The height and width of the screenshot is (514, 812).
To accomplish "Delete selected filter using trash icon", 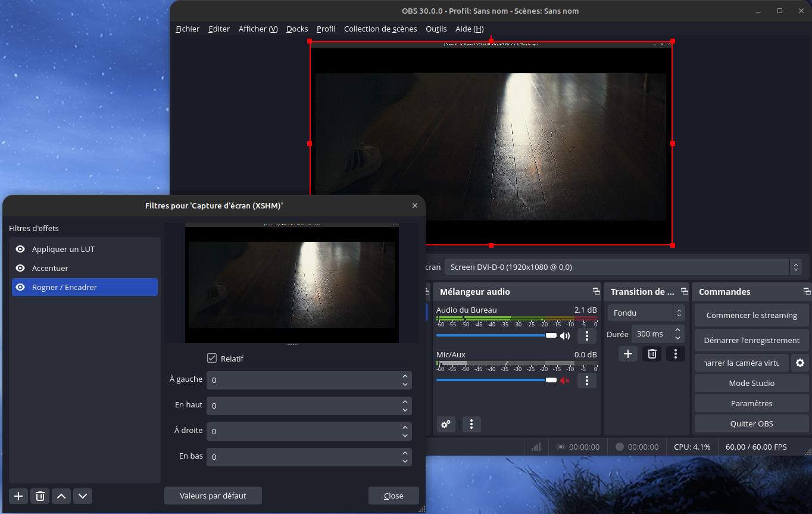I will [x=40, y=496].
